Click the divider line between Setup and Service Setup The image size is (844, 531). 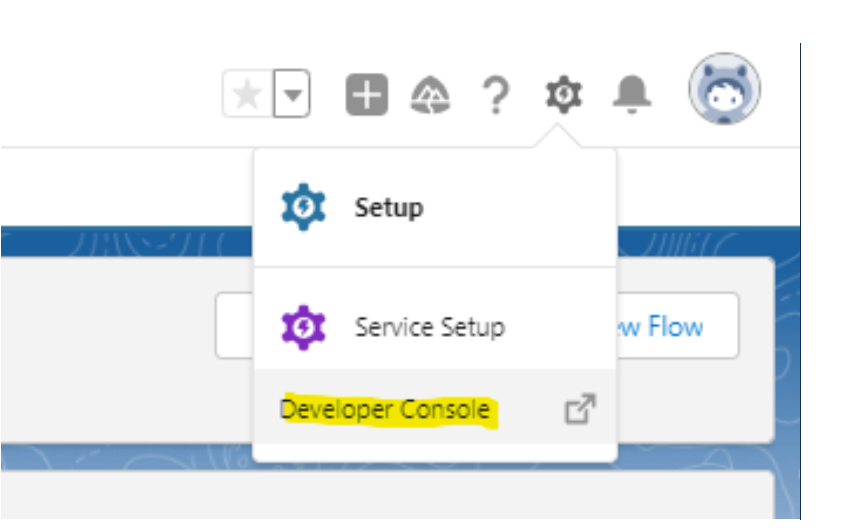pyautogui.click(x=435, y=267)
